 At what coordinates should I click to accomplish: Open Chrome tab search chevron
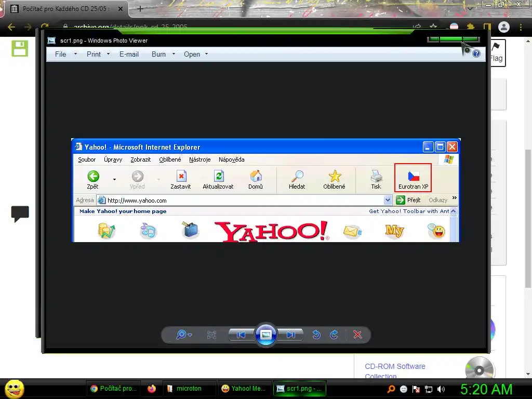coord(470,8)
